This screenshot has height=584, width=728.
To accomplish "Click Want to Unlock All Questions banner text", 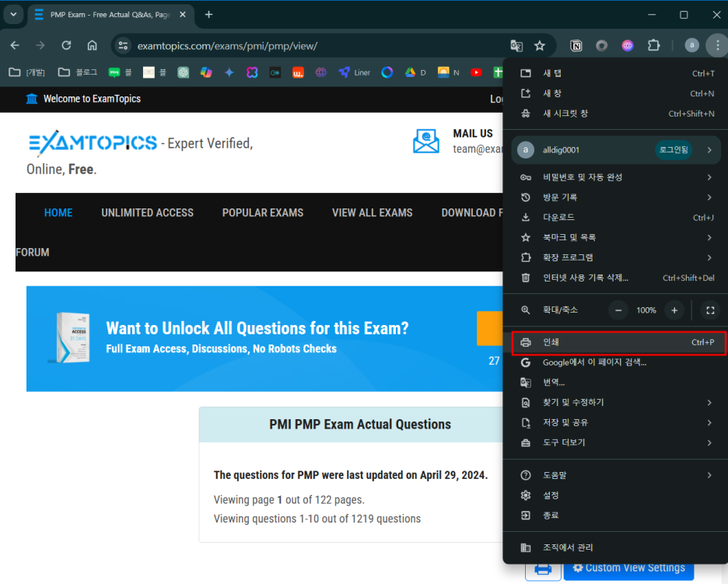I will [257, 328].
